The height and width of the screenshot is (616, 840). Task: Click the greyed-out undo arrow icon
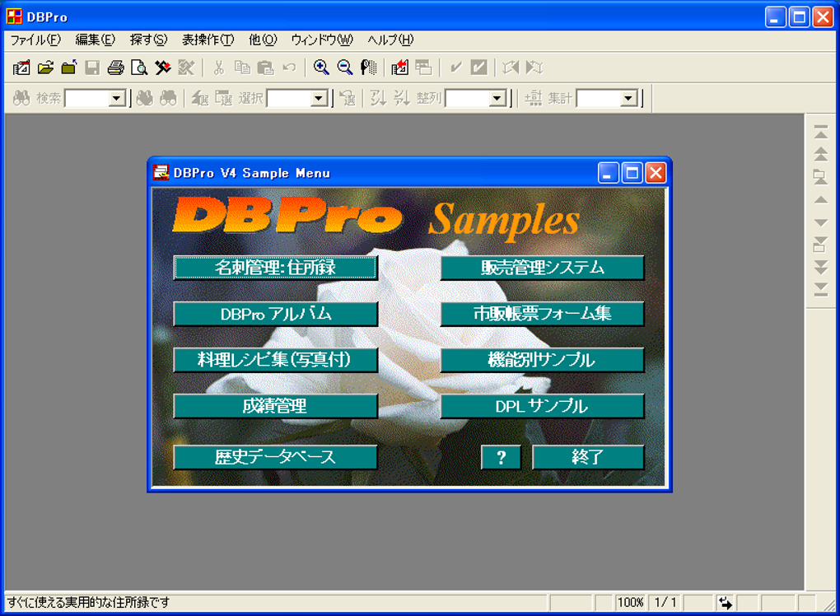(289, 68)
